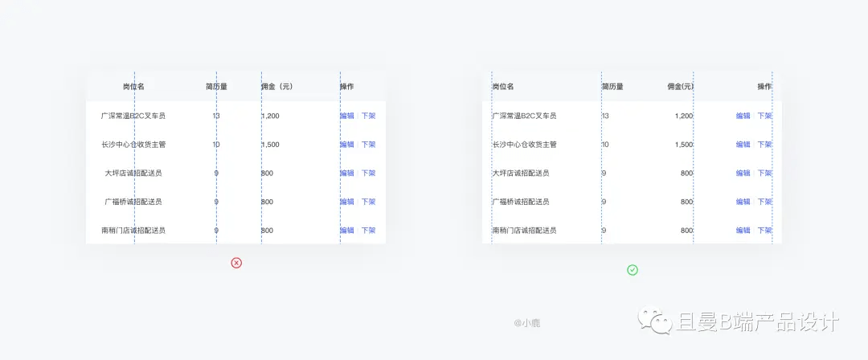Click 下架 for 广深常温B2C叉车员 in green-check table
Screen dimensions: 868x360
(x=765, y=116)
